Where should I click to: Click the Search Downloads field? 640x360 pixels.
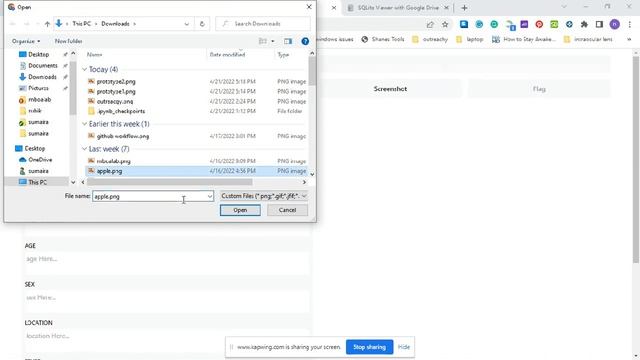(263, 24)
